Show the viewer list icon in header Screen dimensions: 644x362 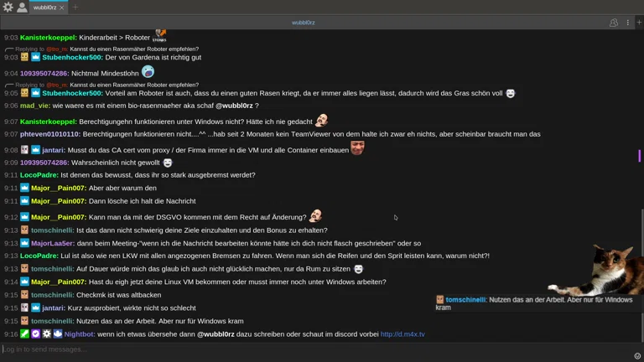614,23
